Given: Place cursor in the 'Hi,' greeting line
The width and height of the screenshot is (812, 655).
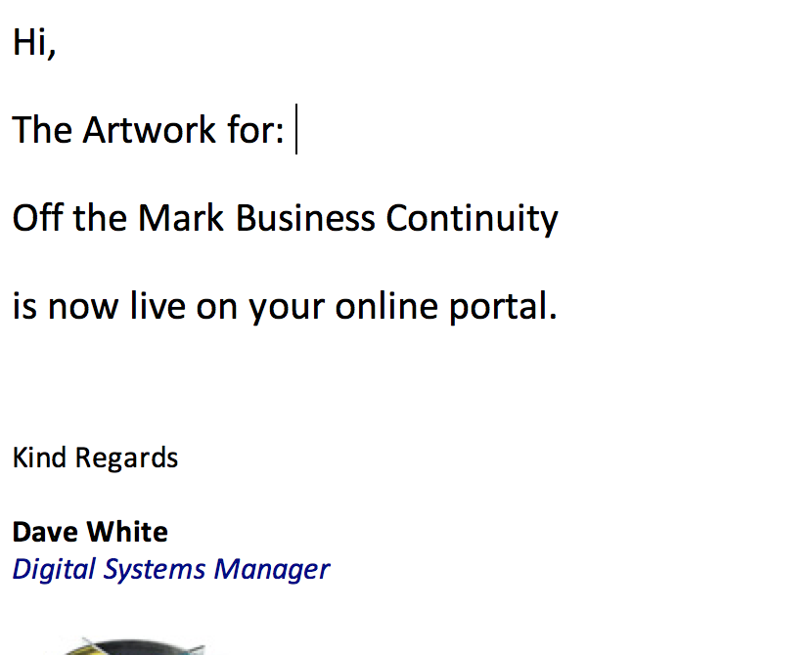Looking at the screenshot, I should (x=34, y=42).
